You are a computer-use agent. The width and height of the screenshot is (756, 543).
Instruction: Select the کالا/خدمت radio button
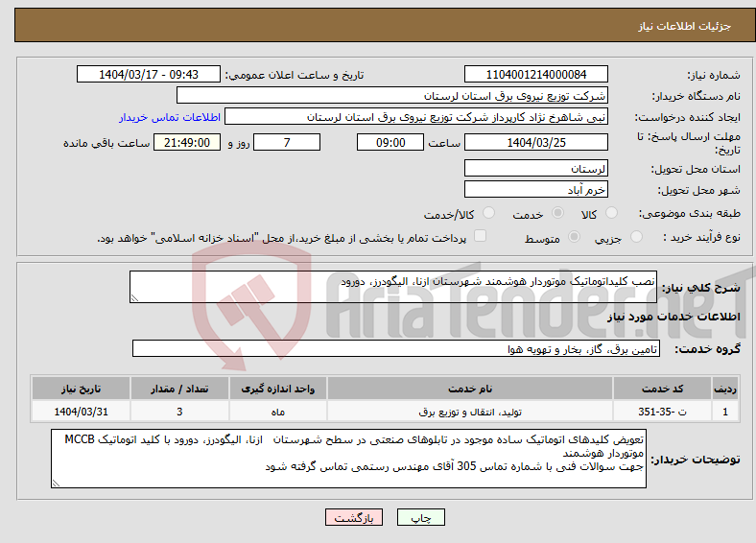coord(489,213)
